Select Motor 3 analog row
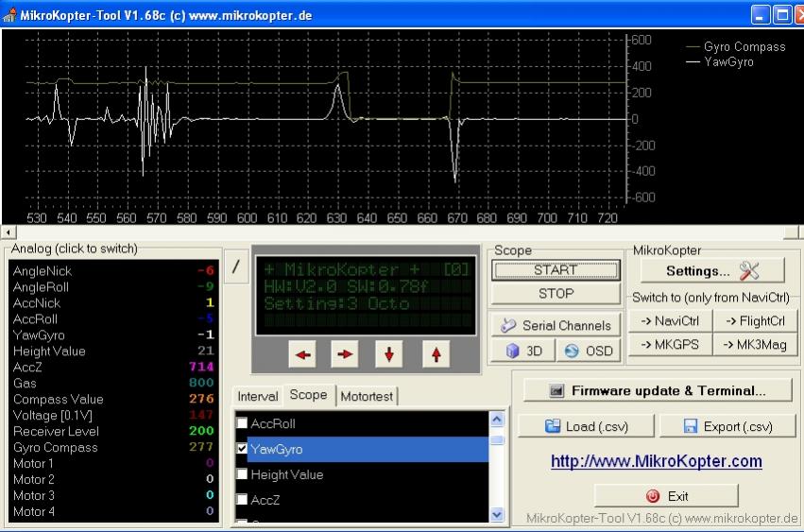 112,495
